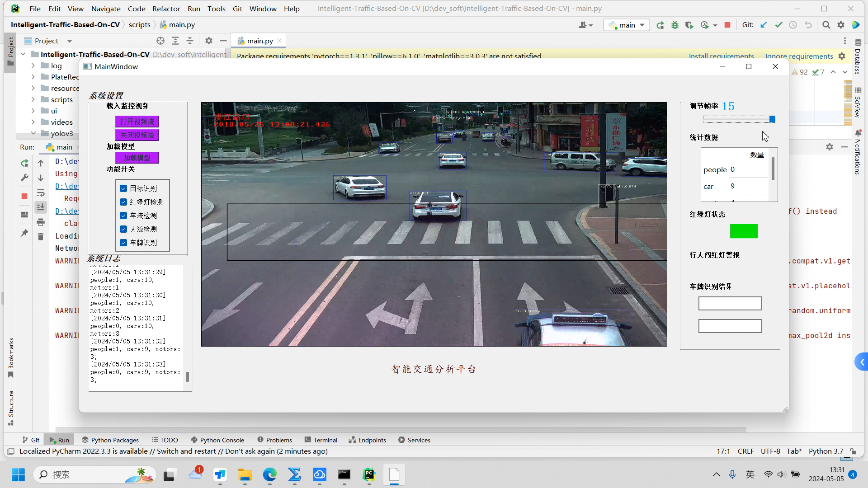Open the Navigate menu
This screenshot has width=868, height=488.
[x=106, y=9]
